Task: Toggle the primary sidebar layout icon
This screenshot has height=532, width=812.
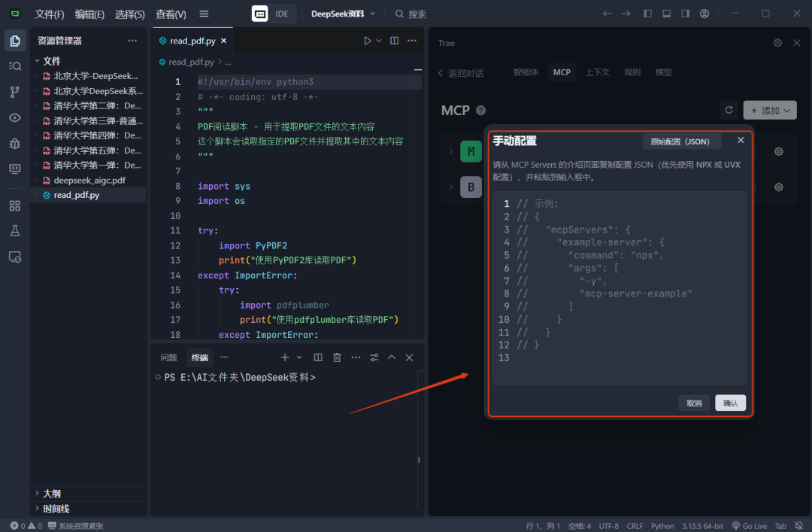Action: pos(648,14)
